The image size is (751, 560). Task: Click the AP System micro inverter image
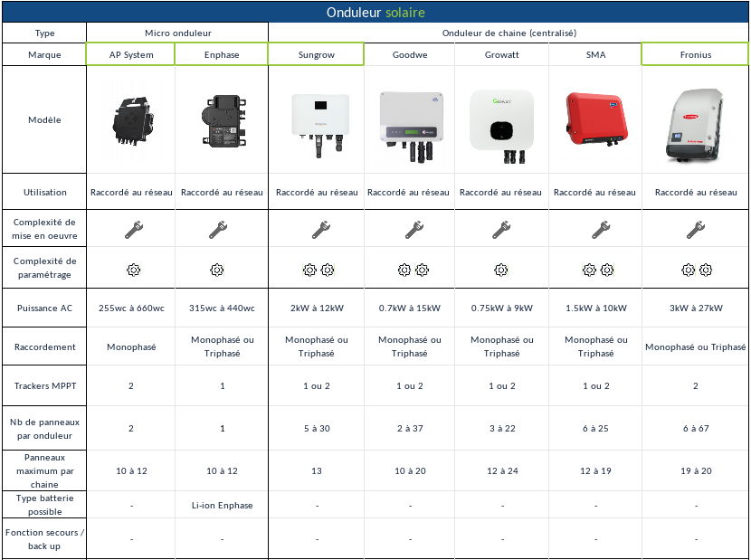tap(132, 120)
